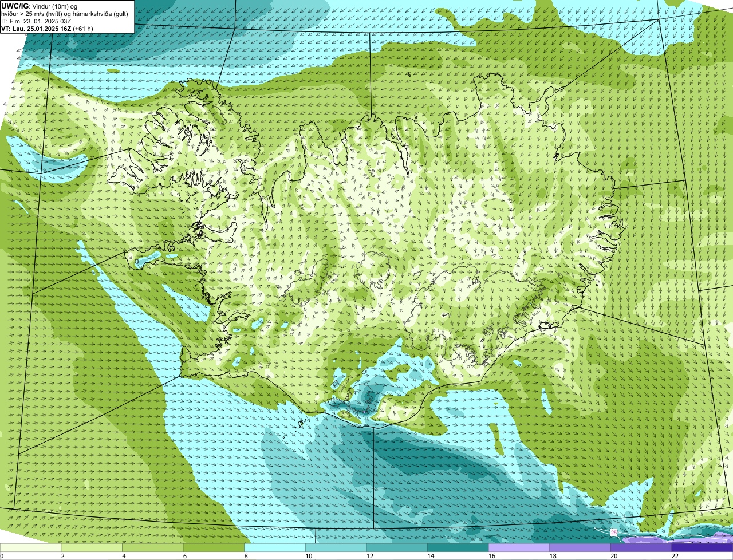
Task: Click the legend scale label '12'
Action: [x=370, y=556]
